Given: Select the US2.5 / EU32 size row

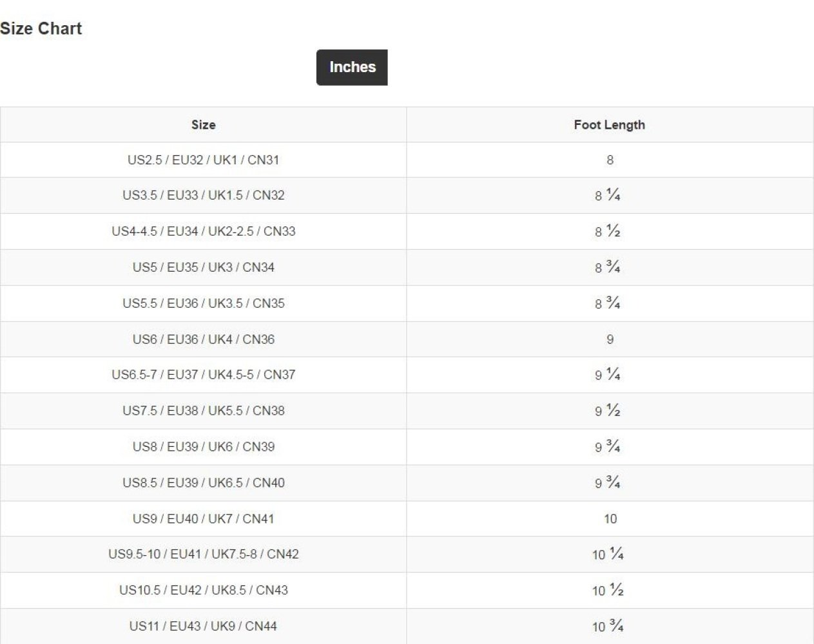Looking at the screenshot, I should tap(203, 160).
